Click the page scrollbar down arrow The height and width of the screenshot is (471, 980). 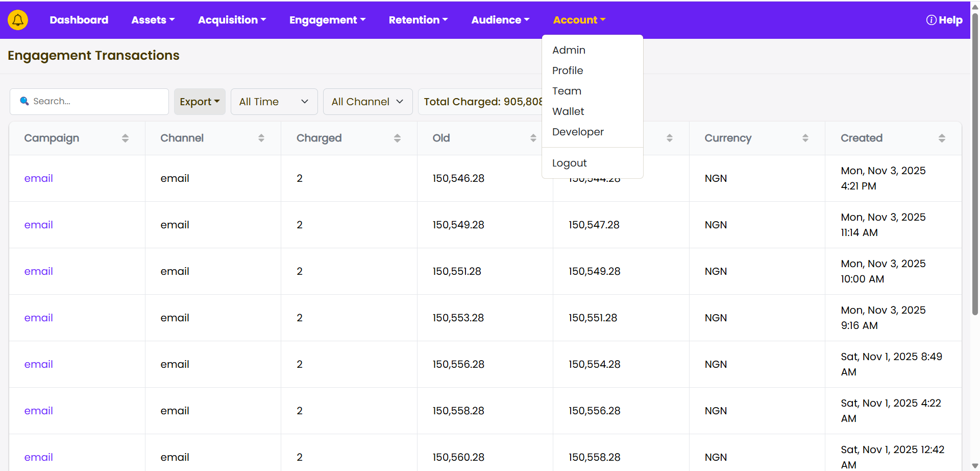975,466
